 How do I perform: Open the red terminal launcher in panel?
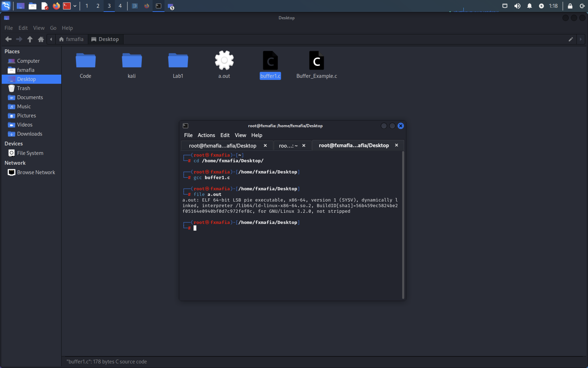click(x=67, y=6)
